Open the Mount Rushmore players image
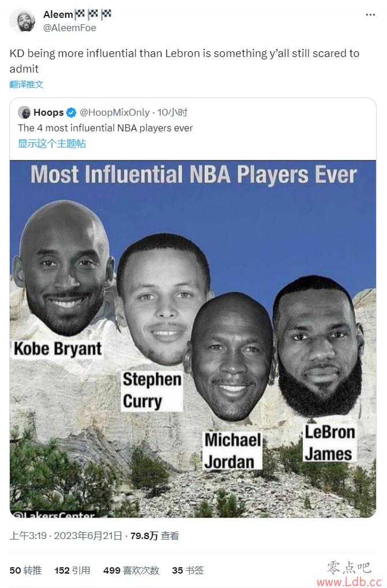387x588 pixels. point(193,339)
